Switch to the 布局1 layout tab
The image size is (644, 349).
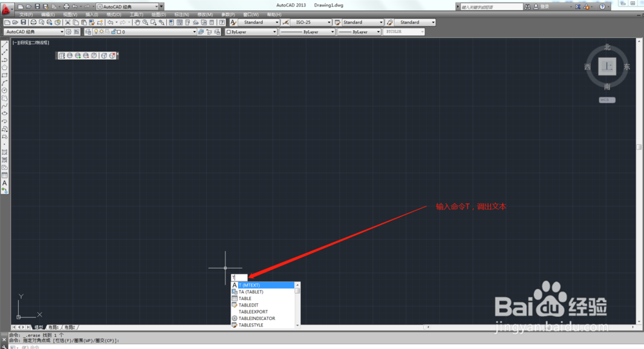pyautogui.click(x=53, y=327)
